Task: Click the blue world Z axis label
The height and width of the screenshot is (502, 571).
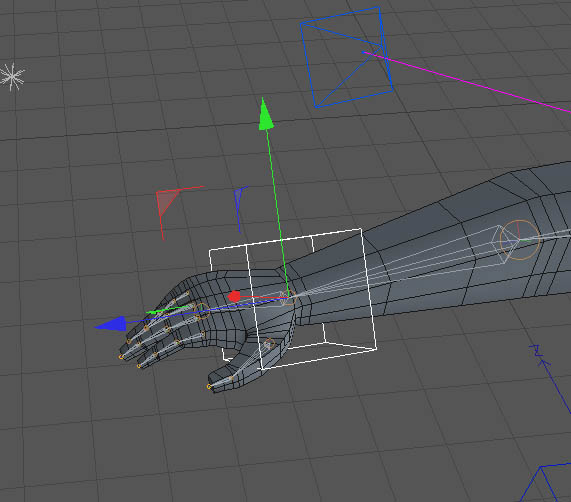Action: tap(537, 350)
